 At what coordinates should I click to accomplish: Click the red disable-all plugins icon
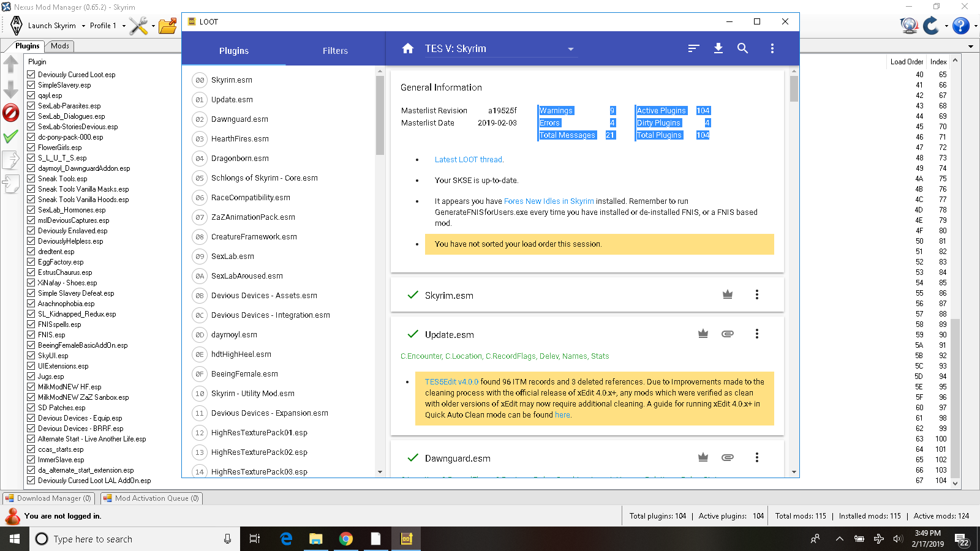tap(11, 113)
